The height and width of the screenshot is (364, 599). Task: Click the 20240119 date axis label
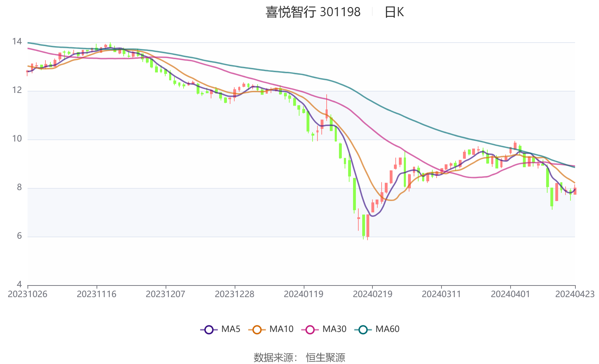point(304,294)
